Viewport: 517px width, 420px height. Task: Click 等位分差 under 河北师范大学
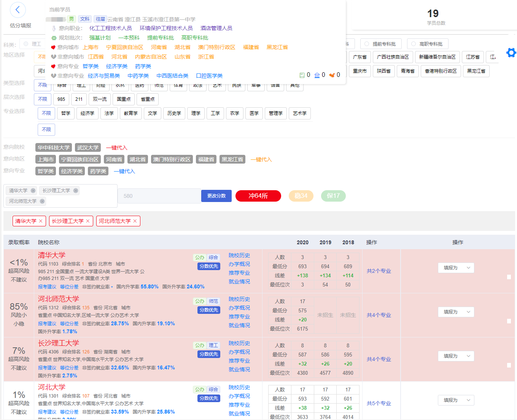[x=69, y=323]
